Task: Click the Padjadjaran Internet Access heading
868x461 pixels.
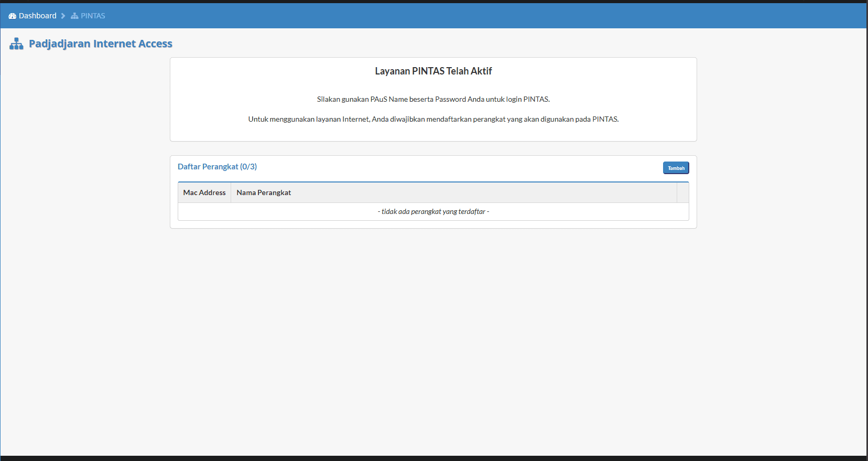Action: tap(101, 44)
